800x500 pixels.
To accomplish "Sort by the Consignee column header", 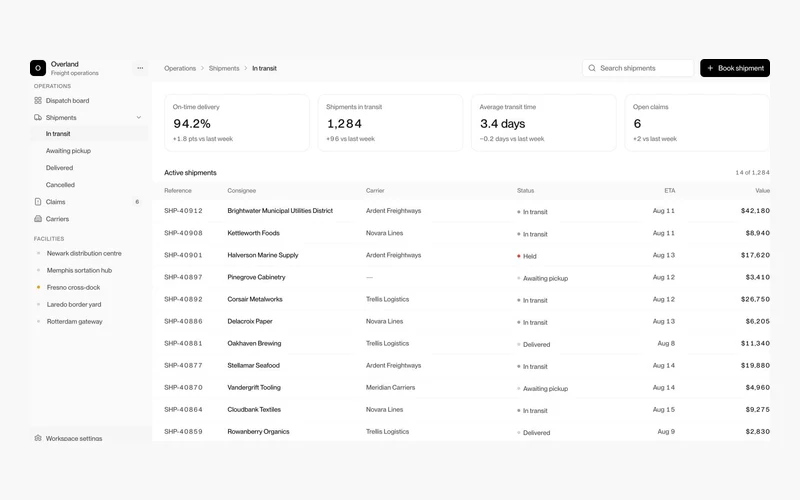I will (242, 191).
